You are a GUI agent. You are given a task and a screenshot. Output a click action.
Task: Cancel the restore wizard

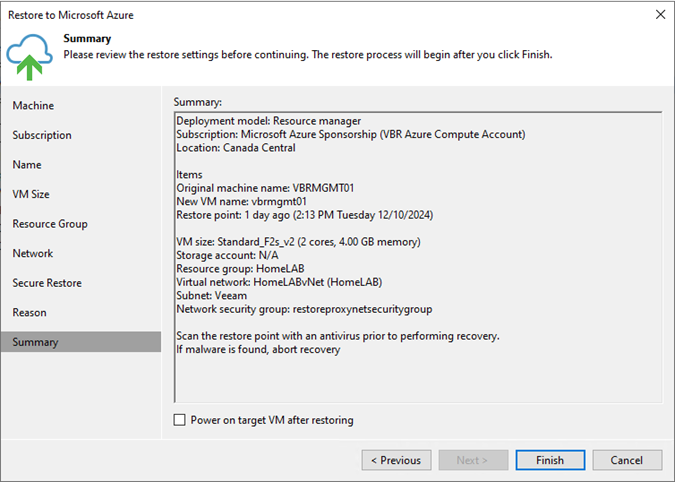click(627, 460)
